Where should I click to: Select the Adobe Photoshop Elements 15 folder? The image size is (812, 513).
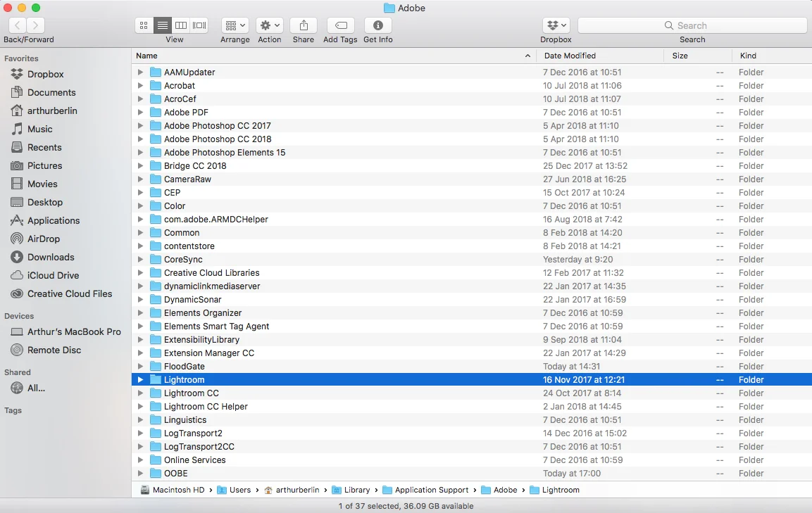(472, 152)
